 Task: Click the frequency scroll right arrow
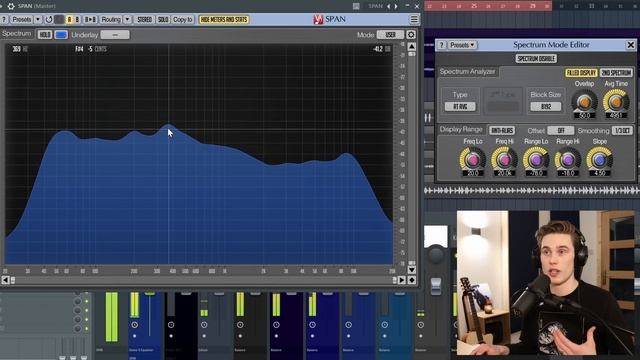point(402,280)
